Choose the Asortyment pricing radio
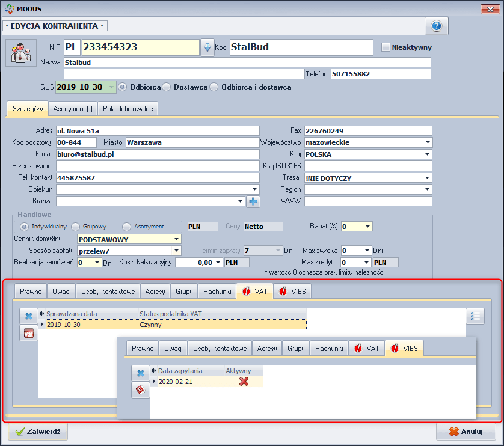The width and height of the screenshot is (504, 446). pos(127,227)
